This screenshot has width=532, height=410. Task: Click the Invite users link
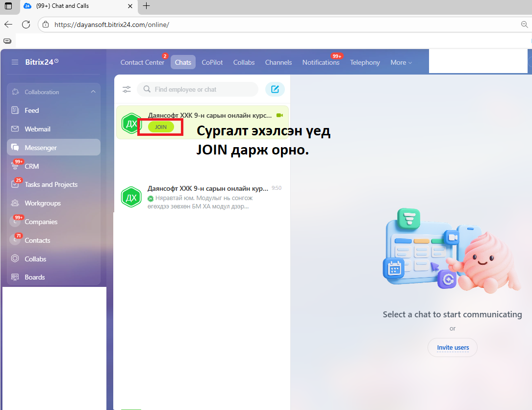453,348
